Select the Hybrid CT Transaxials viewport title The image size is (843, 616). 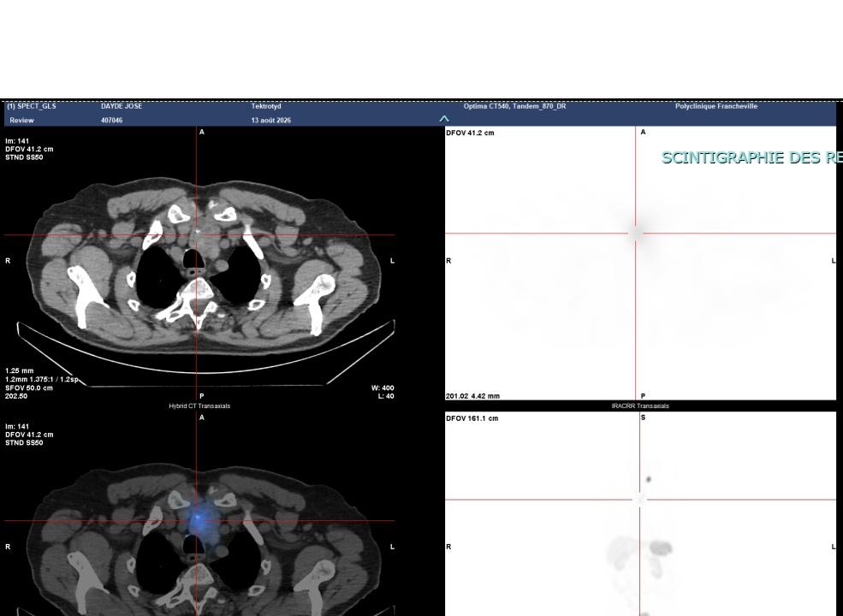pyautogui.click(x=199, y=406)
